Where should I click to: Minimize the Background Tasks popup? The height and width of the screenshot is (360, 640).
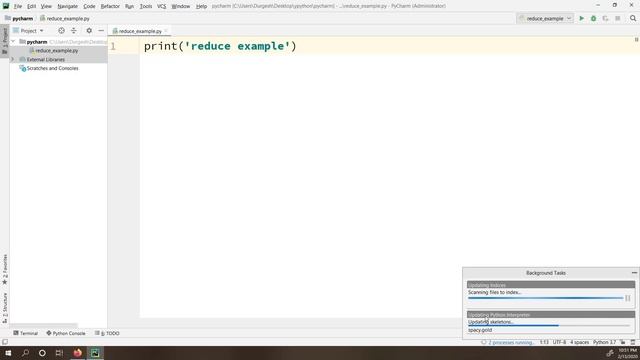click(x=634, y=273)
